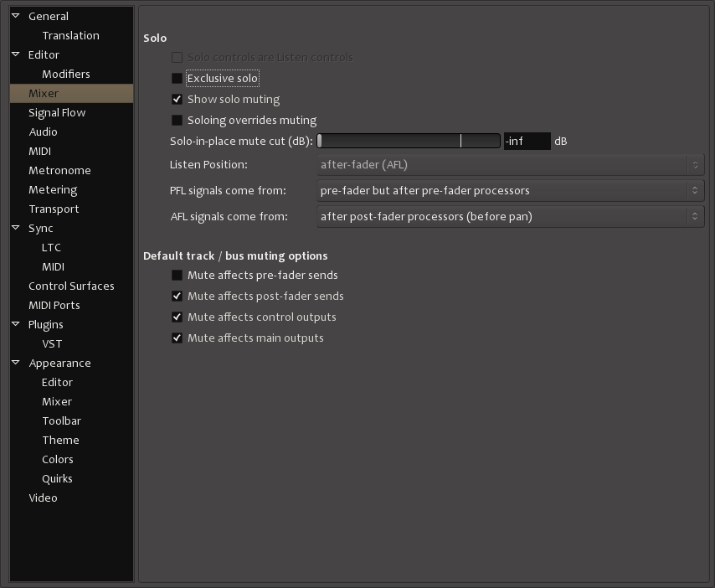
Task: Open Video preferences page
Action: [x=43, y=498]
